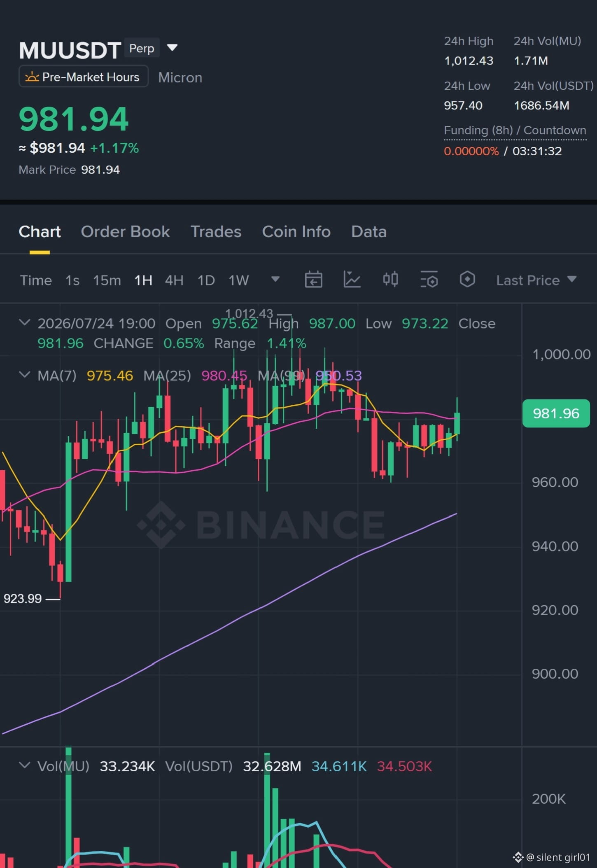Tap the red volume MA value 34.503K

tap(405, 766)
